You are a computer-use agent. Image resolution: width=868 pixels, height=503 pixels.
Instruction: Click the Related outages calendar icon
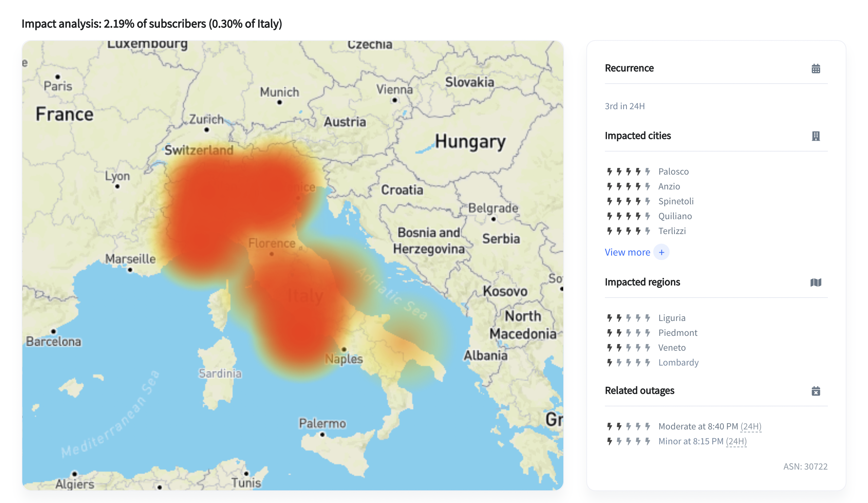(816, 391)
